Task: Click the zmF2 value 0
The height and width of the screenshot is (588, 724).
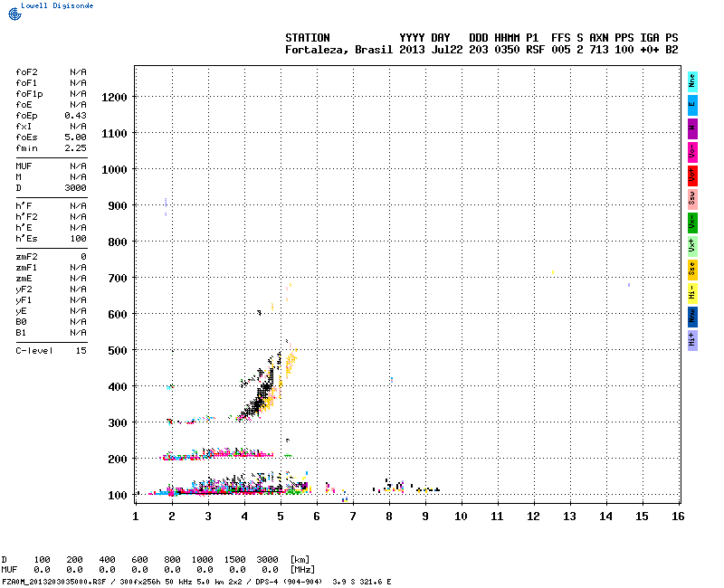Action: coord(83,257)
